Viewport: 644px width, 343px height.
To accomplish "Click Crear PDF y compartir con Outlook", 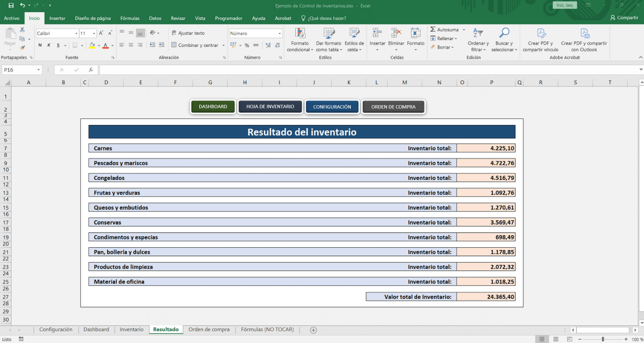I will pos(584,40).
